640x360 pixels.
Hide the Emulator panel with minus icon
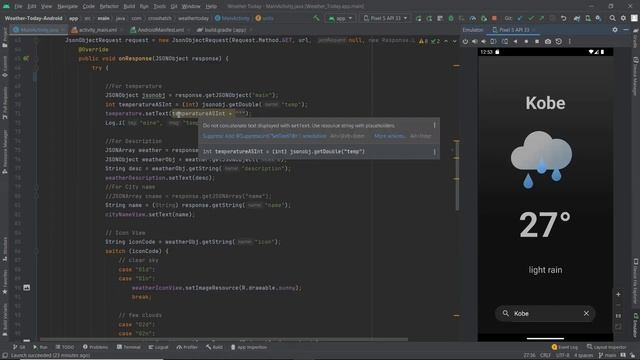pyautogui.click(x=625, y=30)
